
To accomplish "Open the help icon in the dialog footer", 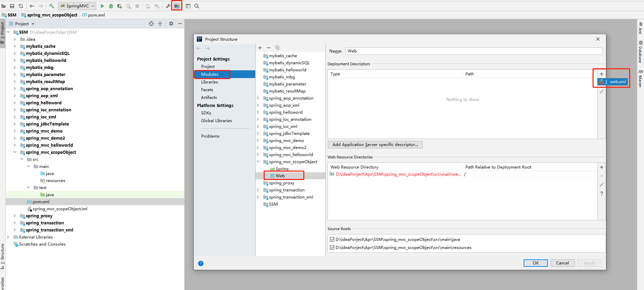I will 201,263.
